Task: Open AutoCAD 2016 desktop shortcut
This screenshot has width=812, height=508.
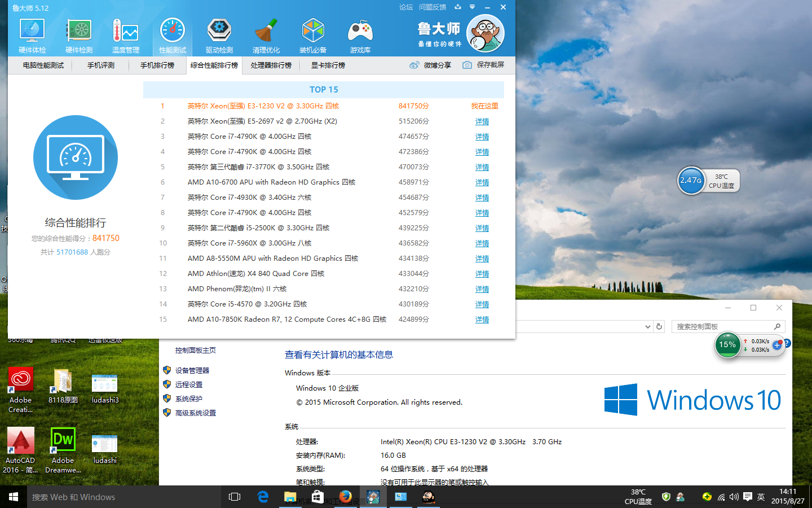Action: pos(20,450)
